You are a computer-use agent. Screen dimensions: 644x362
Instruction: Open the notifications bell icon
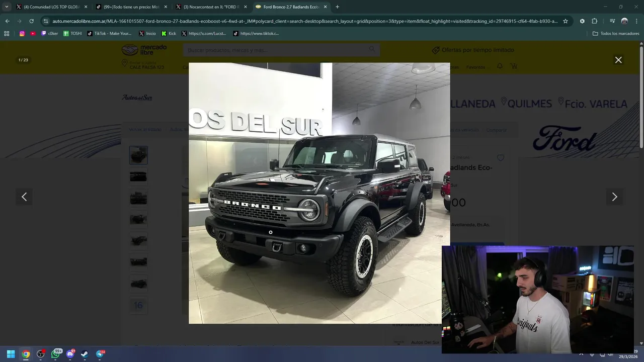500,66
